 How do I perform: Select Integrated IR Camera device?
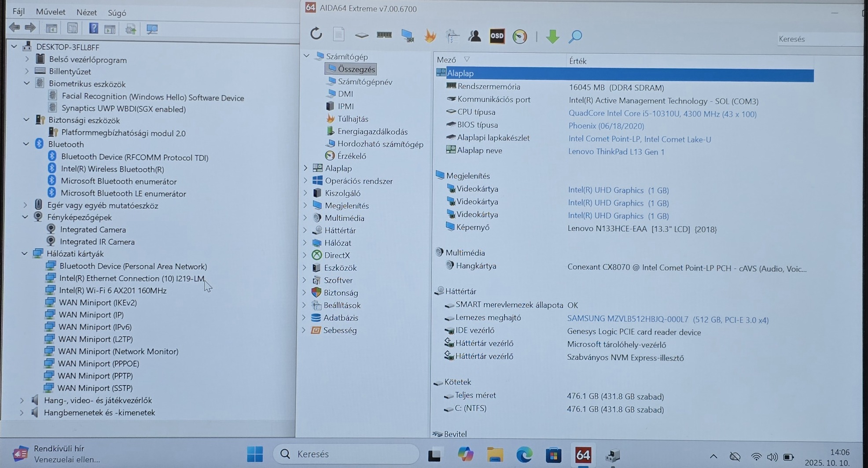pyautogui.click(x=97, y=242)
